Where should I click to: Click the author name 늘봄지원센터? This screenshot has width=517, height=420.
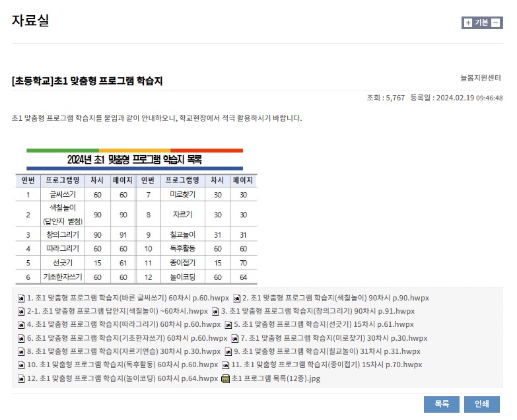point(481,78)
